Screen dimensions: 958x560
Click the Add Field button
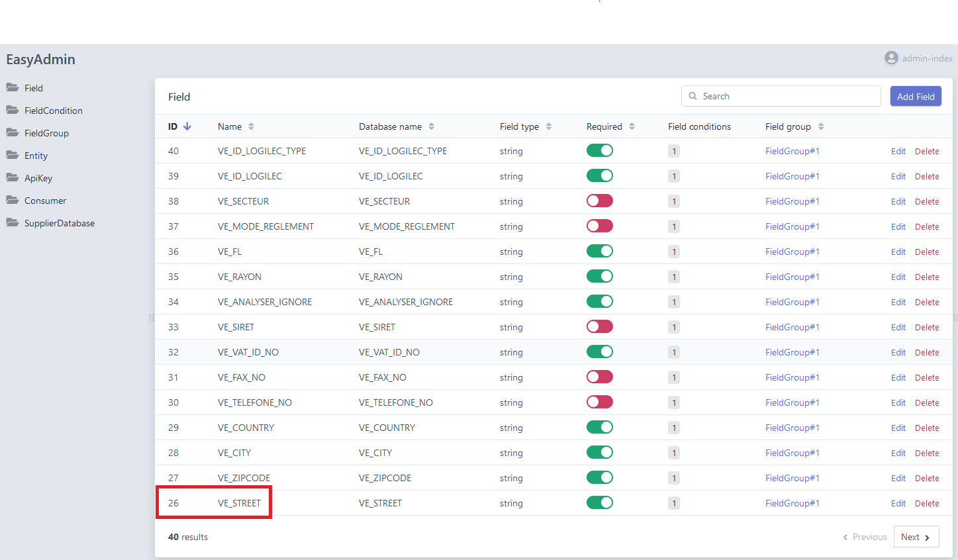tap(915, 97)
